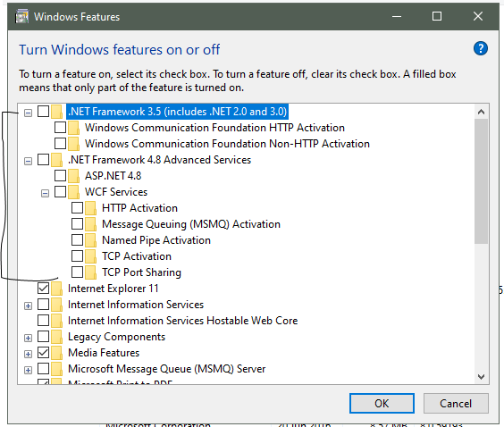The height and width of the screenshot is (427, 504).
Task: Select the Named Pipe Activation label
Action: click(156, 240)
